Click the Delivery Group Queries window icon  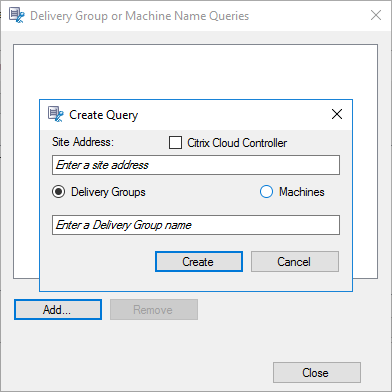coord(17,16)
